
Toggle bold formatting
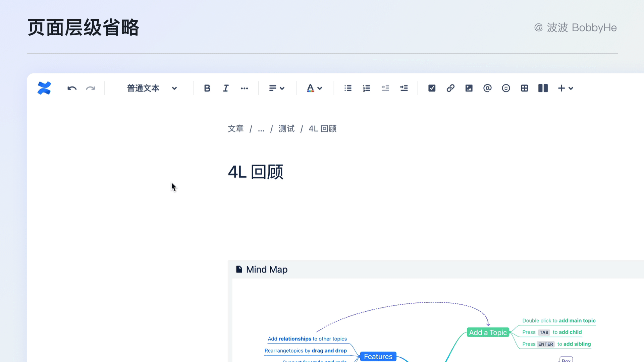(207, 88)
